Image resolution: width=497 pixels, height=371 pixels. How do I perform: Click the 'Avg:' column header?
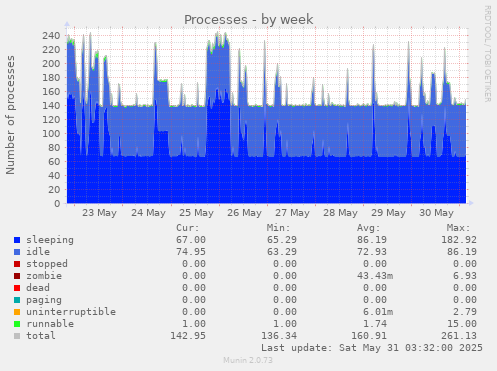click(369, 228)
